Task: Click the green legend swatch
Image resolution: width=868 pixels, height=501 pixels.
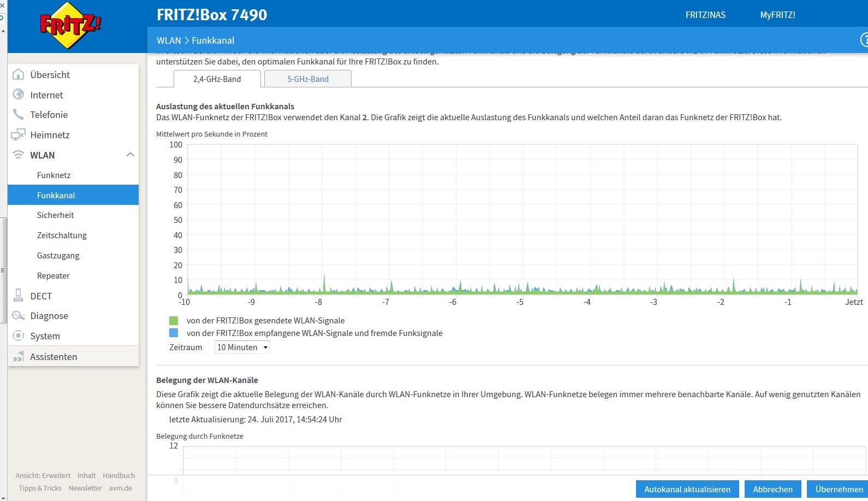Action: point(174,320)
